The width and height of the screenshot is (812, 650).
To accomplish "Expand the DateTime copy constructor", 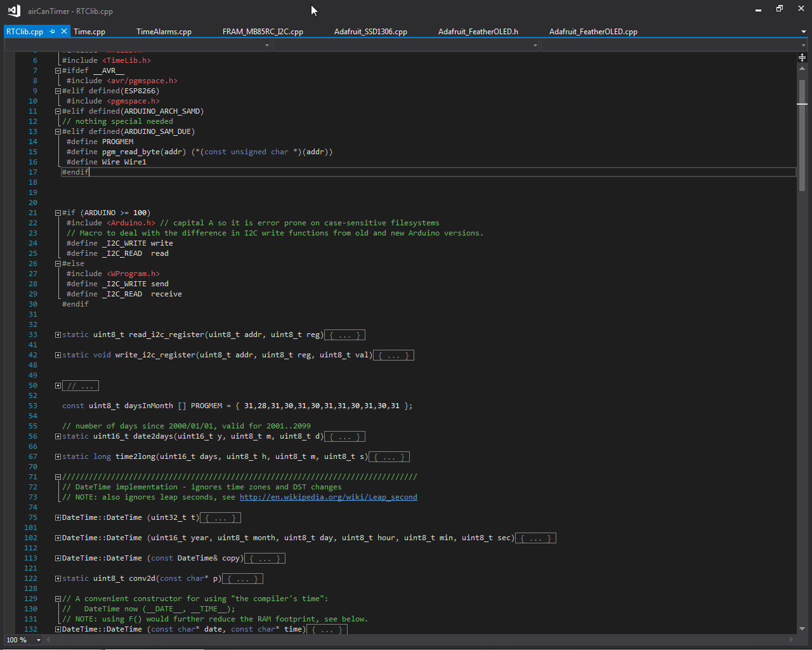I will pyautogui.click(x=58, y=558).
